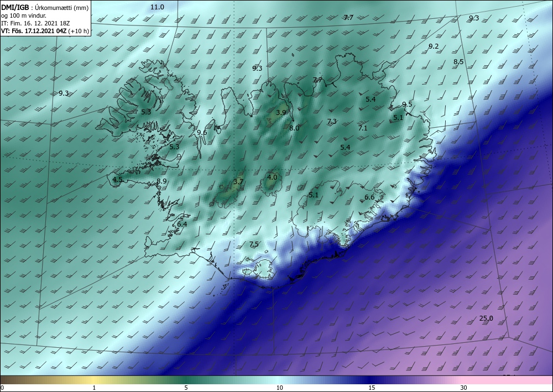Click the 9.6 precipitation value
Screen dimensions: 553x392
click(202, 133)
